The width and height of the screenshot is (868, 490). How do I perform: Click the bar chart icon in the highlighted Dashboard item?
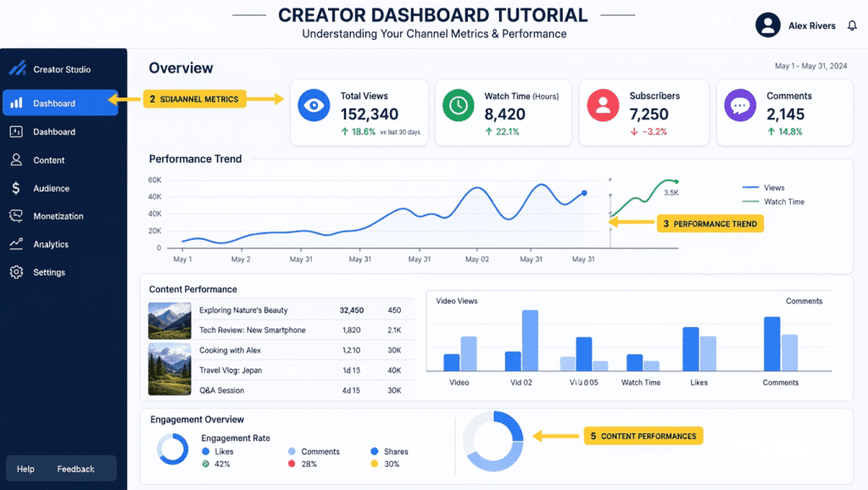point(17,103)
